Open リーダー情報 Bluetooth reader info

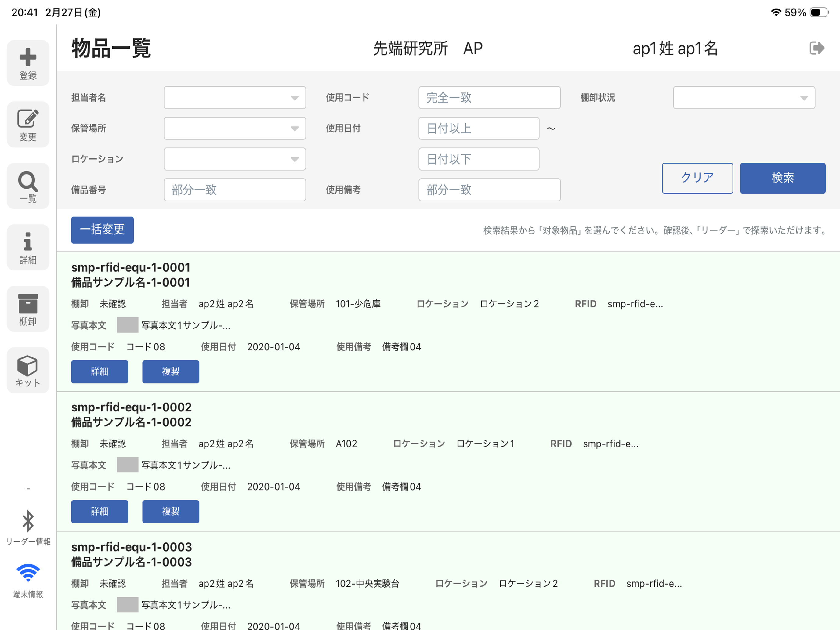point(28,528)
